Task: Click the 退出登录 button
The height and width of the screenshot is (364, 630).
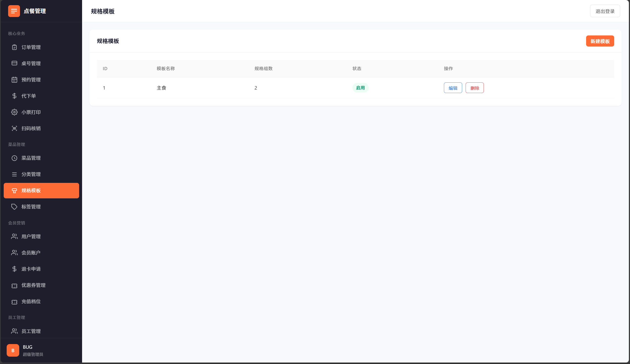Action: tap(605, 11)
